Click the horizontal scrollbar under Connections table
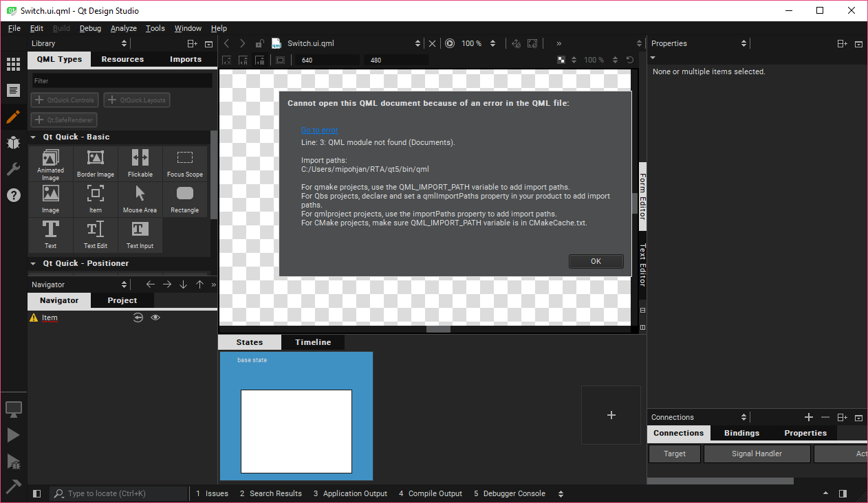This screenshot has width=868, height=503. click(720, 481)
